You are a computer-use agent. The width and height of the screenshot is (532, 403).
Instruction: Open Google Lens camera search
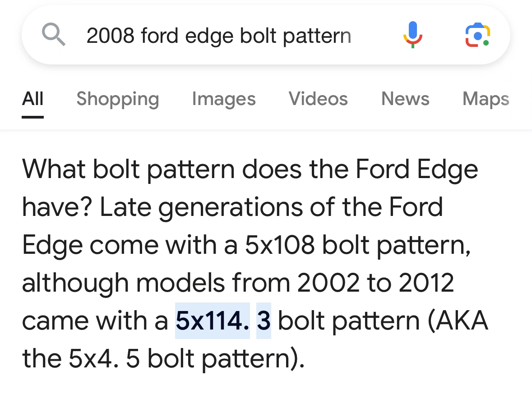point(477,35)
